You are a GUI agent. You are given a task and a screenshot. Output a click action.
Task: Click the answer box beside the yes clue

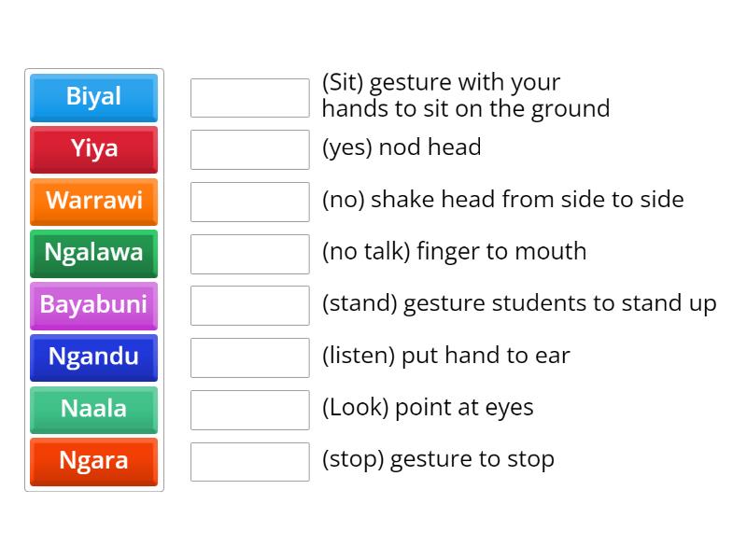[x=249, y=147]
